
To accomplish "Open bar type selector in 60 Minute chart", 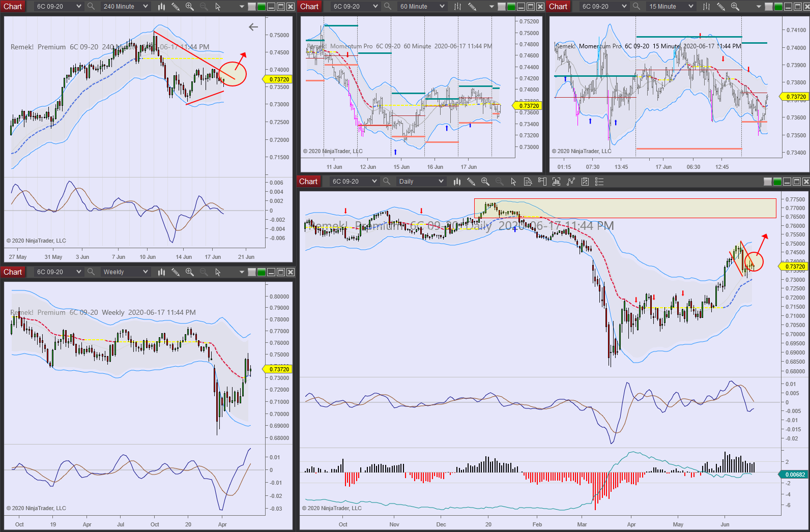I will 458,7.
